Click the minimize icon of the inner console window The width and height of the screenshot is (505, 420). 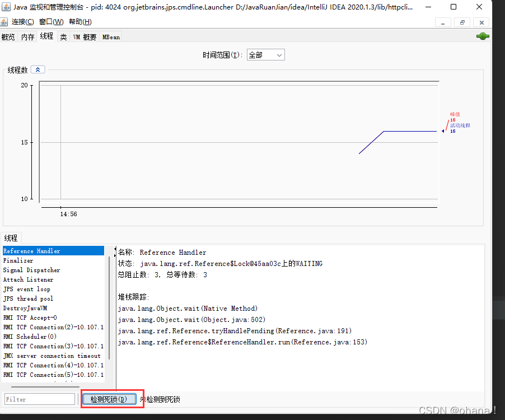[x=443, y=22]
